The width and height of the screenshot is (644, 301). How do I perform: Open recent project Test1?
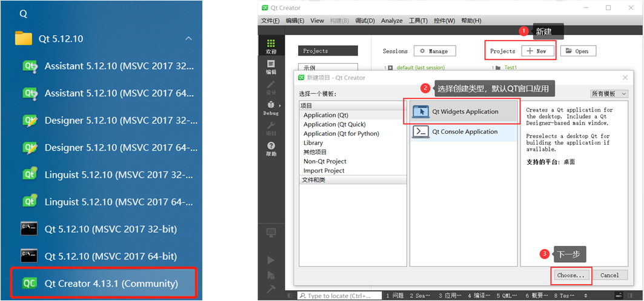click(510, 67)
